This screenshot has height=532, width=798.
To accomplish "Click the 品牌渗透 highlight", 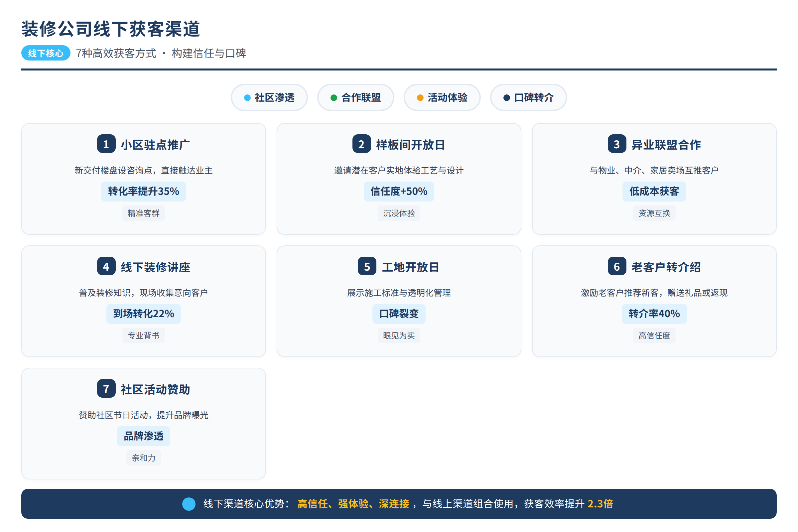I will (144, 436).
